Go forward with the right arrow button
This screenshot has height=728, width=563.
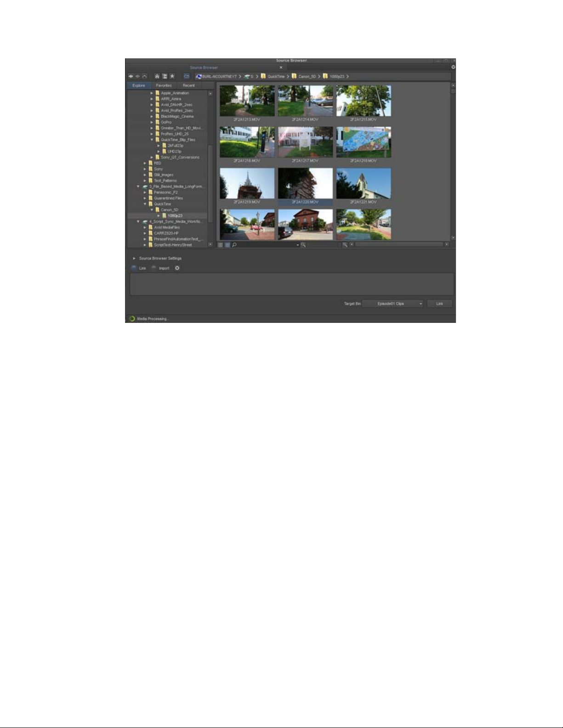pyautogui.click(x=137, y=76)
